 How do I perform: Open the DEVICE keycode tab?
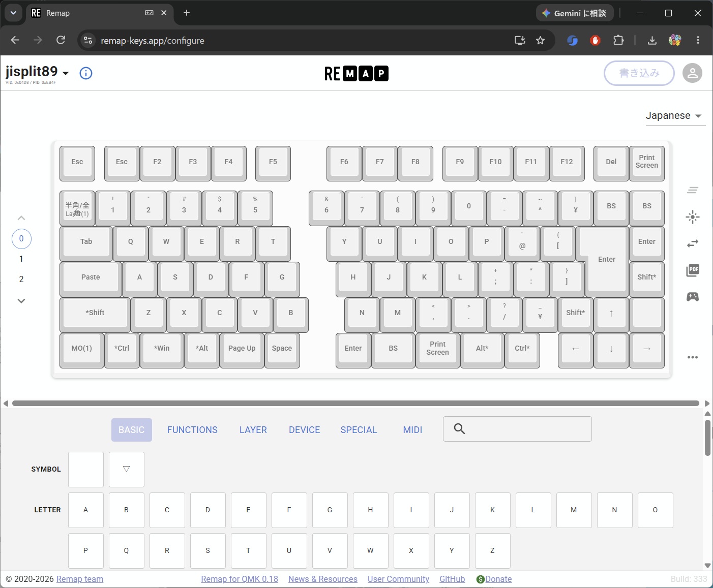point(305,430)
